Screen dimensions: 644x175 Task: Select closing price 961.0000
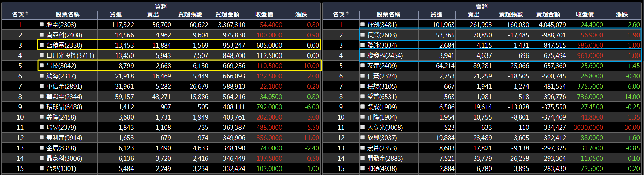coord(590,55)
